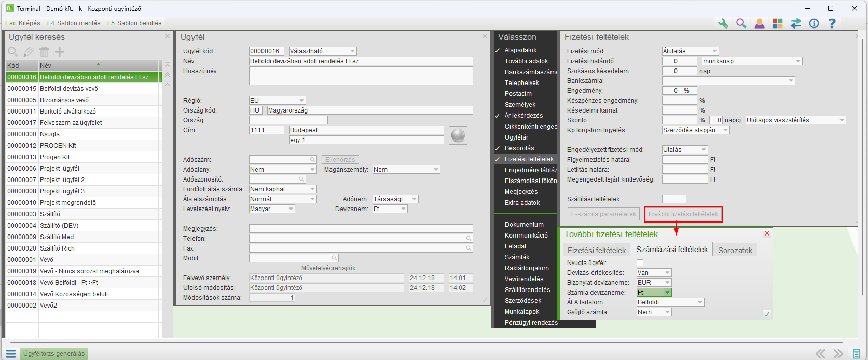Click the purple magnifier search icon
This screenshot has height=360, width=868.
pos(741,23)
